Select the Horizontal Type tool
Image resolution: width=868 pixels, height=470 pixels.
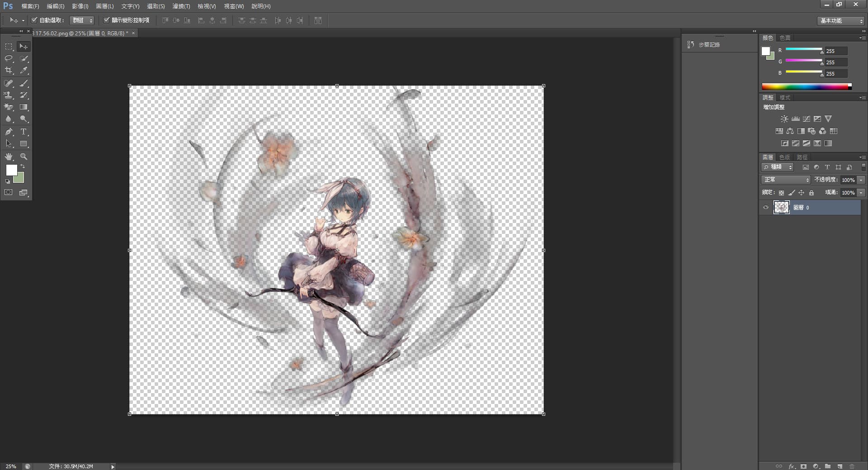(x=24, y=132)
